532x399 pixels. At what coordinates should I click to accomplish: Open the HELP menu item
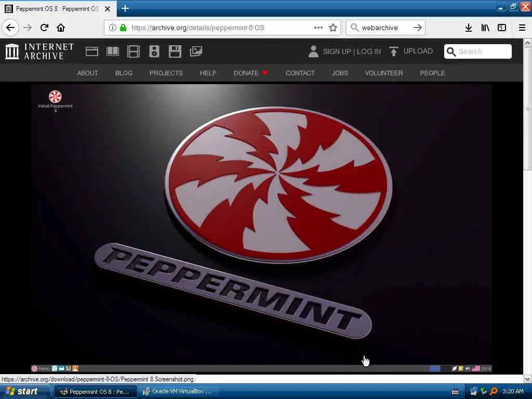point(208,73)
